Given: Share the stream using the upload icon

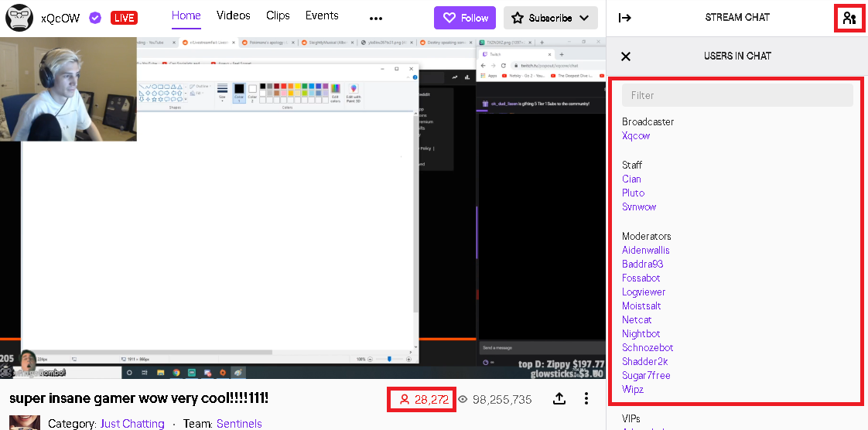Looking at the screenshot, I should (559, 398).
